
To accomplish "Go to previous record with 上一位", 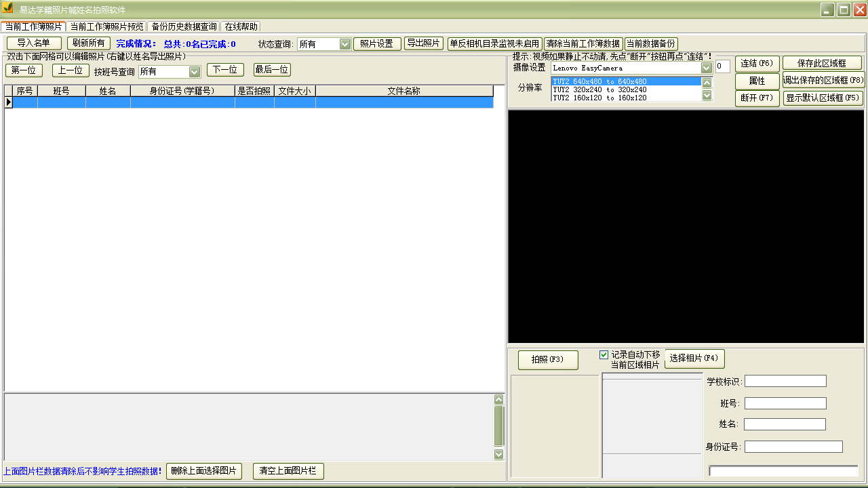I will point(71,70).
